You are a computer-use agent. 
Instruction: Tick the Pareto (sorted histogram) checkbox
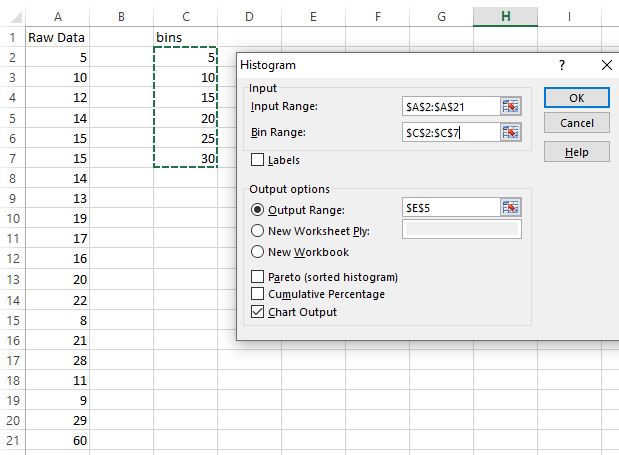click(257, 277)
